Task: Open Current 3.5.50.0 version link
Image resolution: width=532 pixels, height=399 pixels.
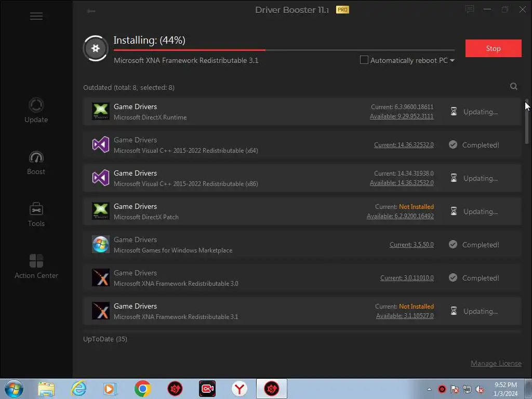Action: click(x=411, y=245)
